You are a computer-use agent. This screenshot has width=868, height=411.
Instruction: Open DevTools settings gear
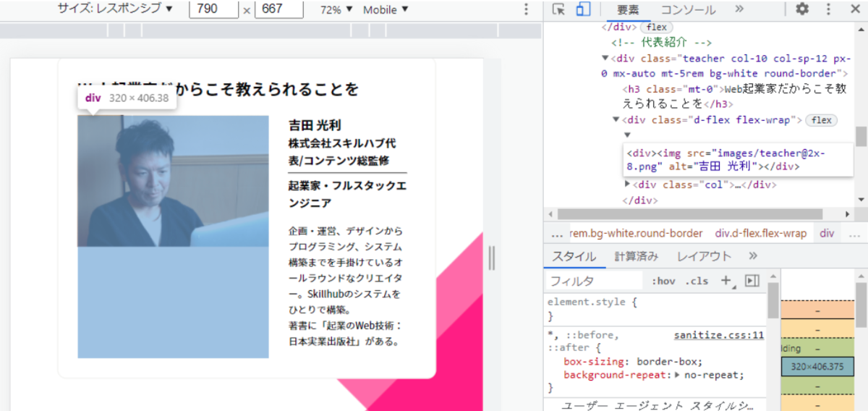click(x=801, y=9)
